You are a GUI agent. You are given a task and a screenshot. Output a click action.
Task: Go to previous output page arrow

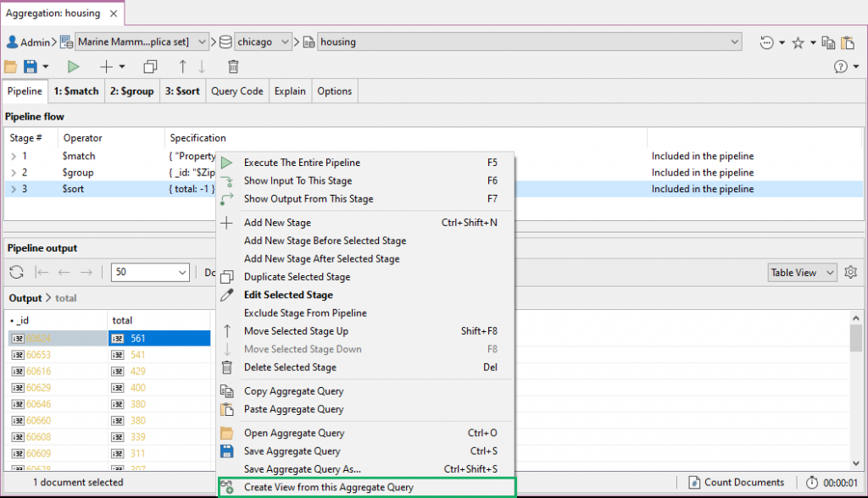point(64,272)
